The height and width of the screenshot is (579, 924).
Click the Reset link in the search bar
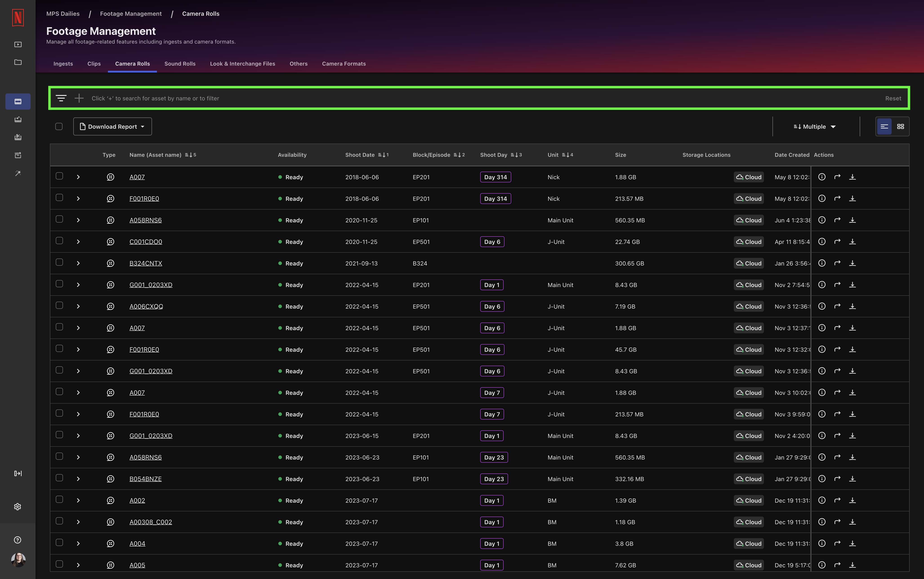click(893, 98)
